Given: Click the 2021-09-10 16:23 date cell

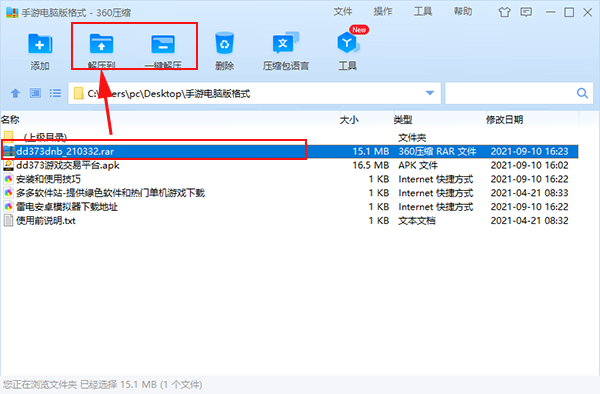Looking at the screenshot, I should tap(530, 151).
